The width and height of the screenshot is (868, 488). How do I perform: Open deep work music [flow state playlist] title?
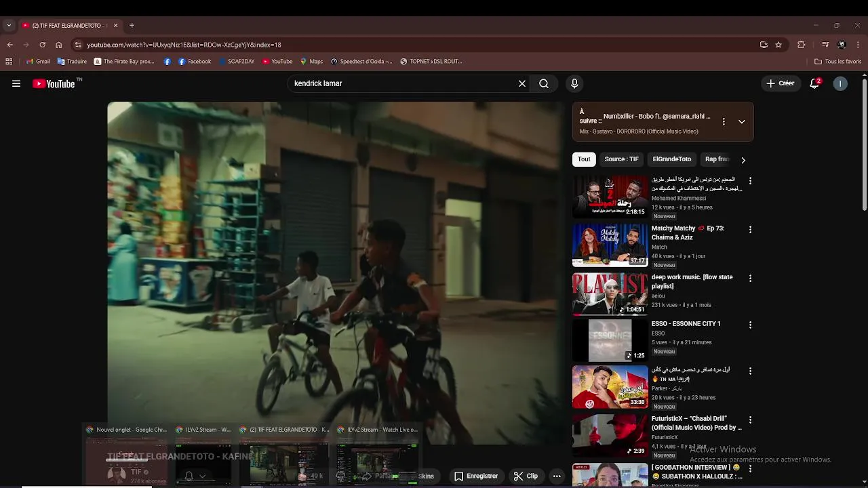pyautogui.click(x=692, y=281)
